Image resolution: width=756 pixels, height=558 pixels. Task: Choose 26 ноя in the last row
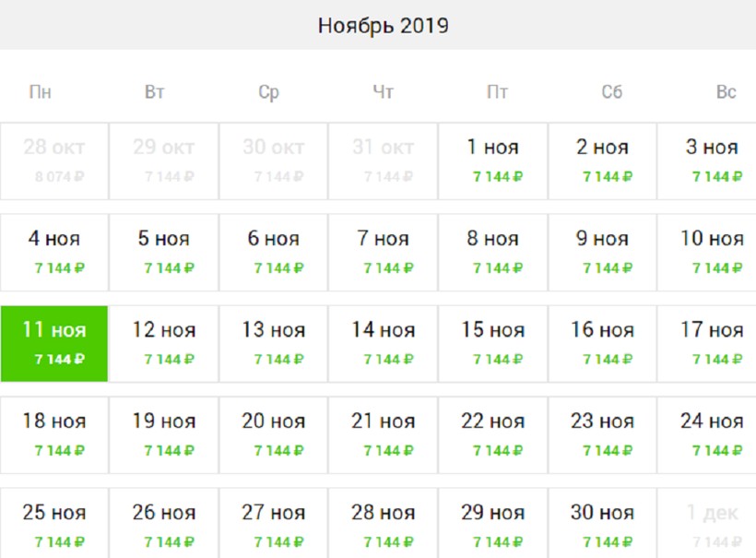click(x=163, y=524)
